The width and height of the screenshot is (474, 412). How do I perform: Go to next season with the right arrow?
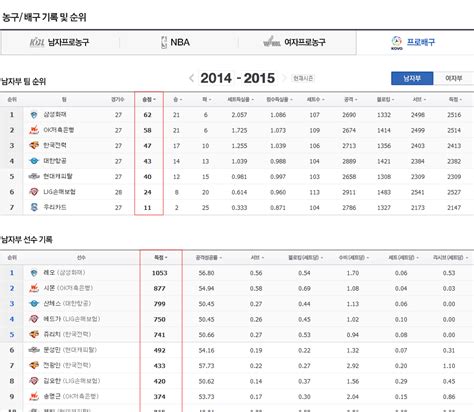pyautogui.click(x=284, y=78)
